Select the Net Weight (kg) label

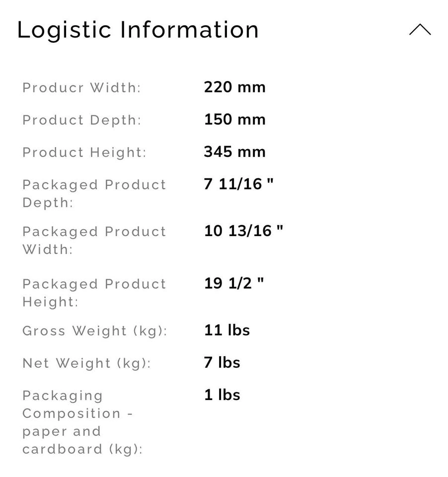pyautogui.click(x=87, y=363)
